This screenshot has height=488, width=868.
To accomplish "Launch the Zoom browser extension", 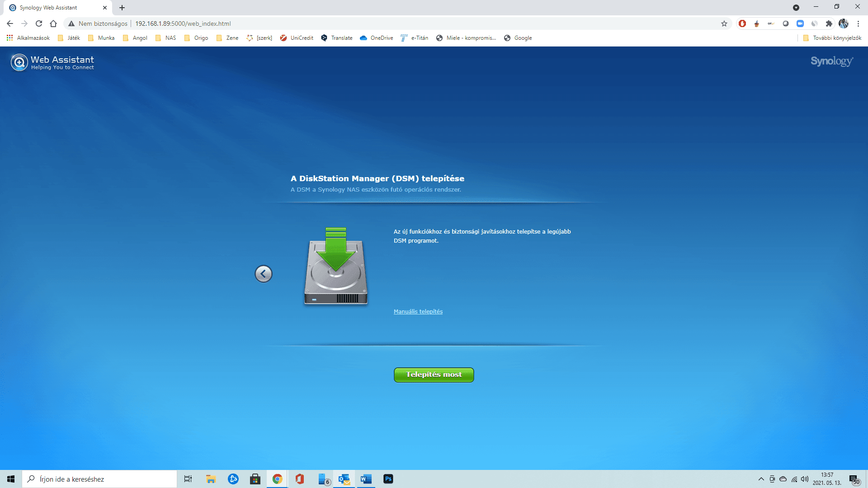I will tap(800, 23).
